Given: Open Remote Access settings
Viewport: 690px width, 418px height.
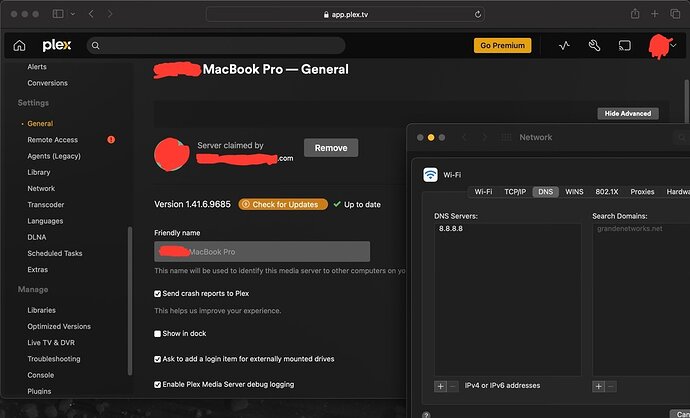Looking at the screenshot, I should tap(52, 140).
